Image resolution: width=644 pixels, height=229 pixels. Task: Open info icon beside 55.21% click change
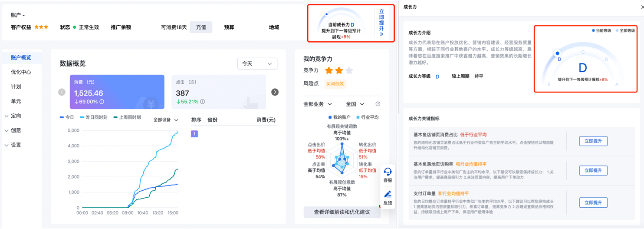202,102
